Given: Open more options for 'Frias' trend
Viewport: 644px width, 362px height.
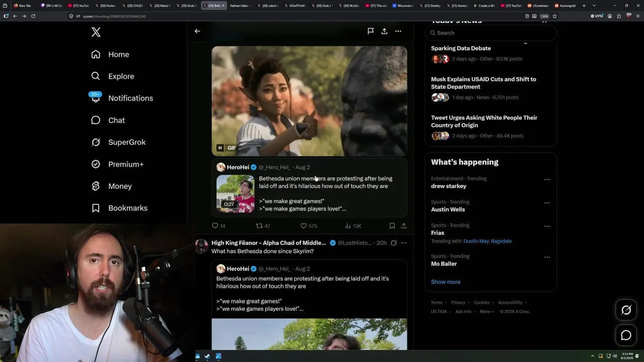Looking at the screenshot, I should click(547, 226).
